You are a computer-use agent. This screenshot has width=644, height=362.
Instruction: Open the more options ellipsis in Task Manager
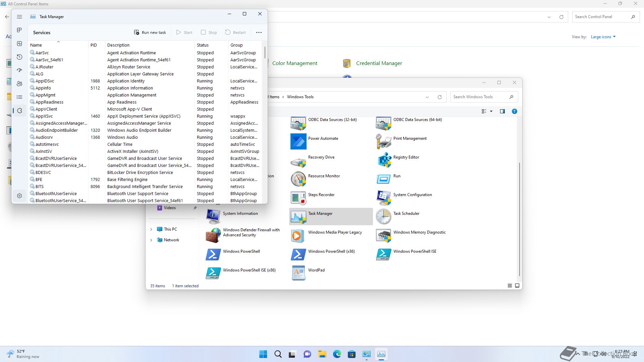(259, 33)
